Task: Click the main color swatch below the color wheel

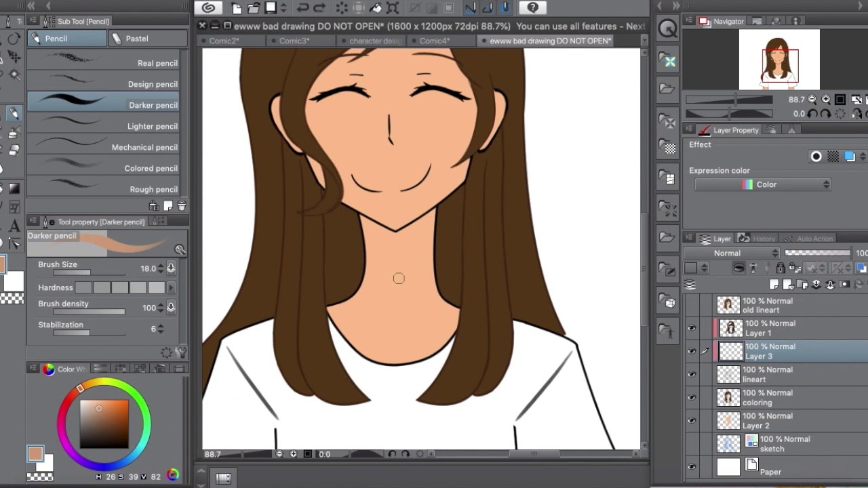Action: pyautogui.click(x=35, y=453)
